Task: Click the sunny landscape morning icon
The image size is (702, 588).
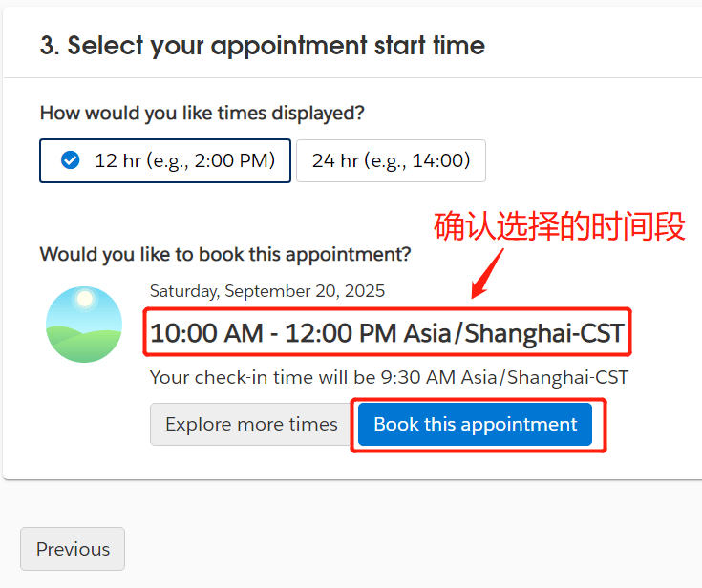Action: tap(84, 325)
